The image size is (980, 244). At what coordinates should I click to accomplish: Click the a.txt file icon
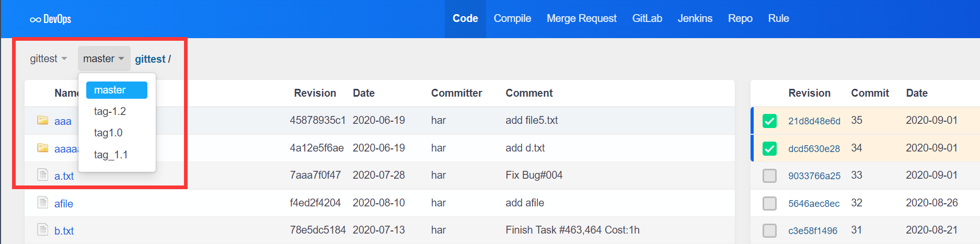[x=43, y=175]
